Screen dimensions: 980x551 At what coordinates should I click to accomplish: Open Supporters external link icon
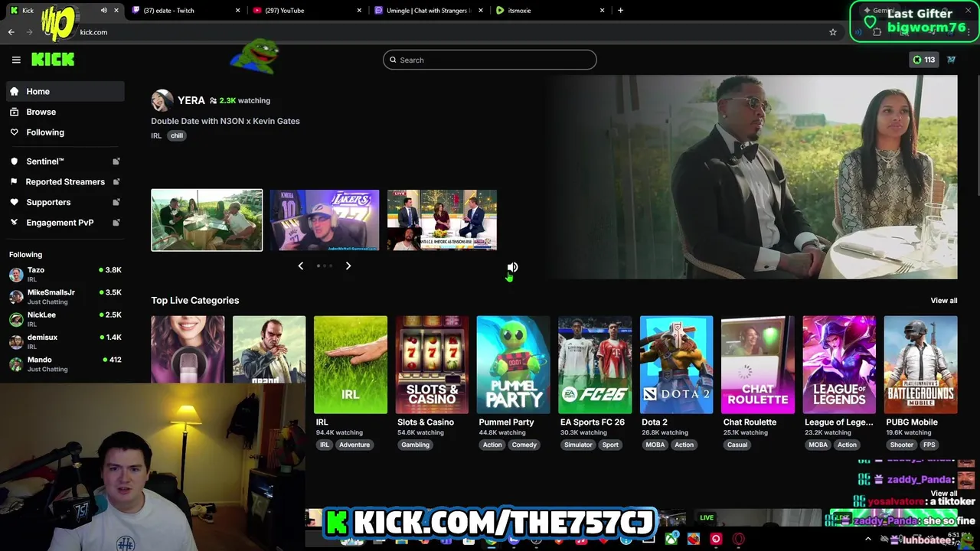[x=116, y=202]
